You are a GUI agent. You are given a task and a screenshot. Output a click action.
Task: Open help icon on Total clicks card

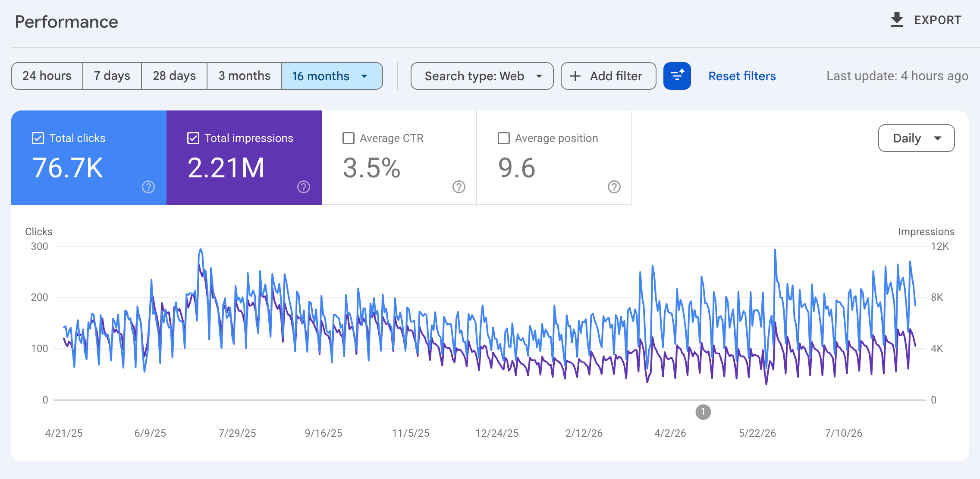coord(148,187)
